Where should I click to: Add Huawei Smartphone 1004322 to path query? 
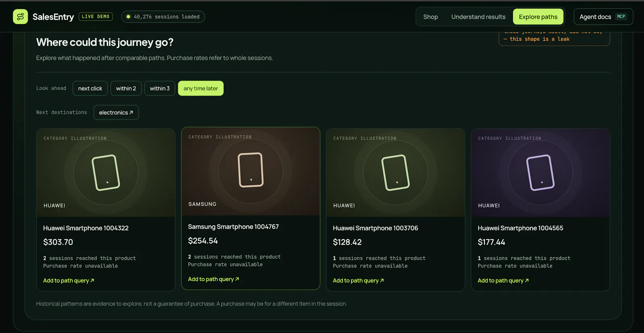click(68, 281)
